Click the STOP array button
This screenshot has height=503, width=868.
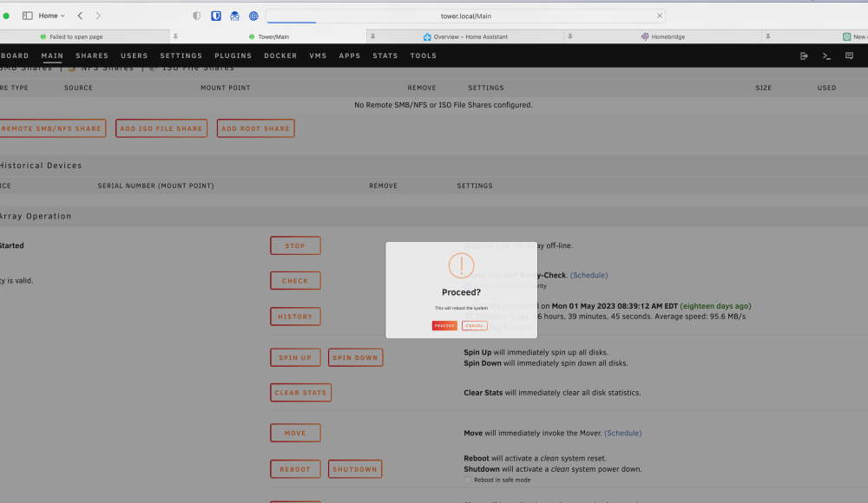(295, 245)
